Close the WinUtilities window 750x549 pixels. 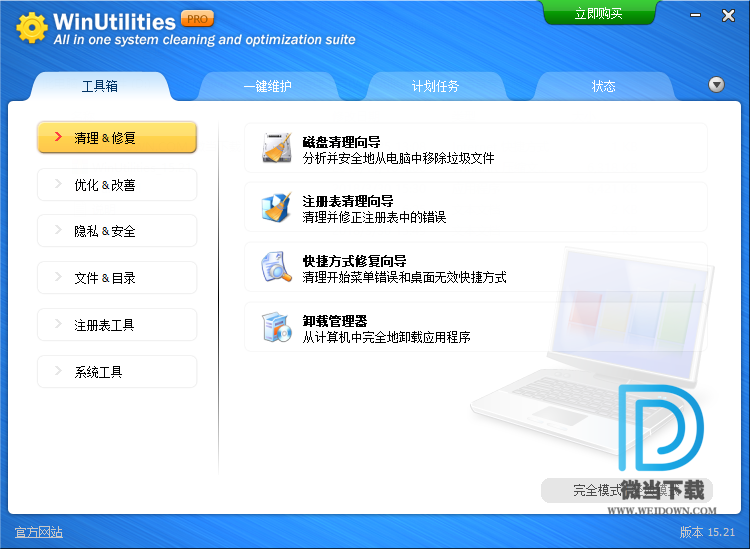coord(728,16)
